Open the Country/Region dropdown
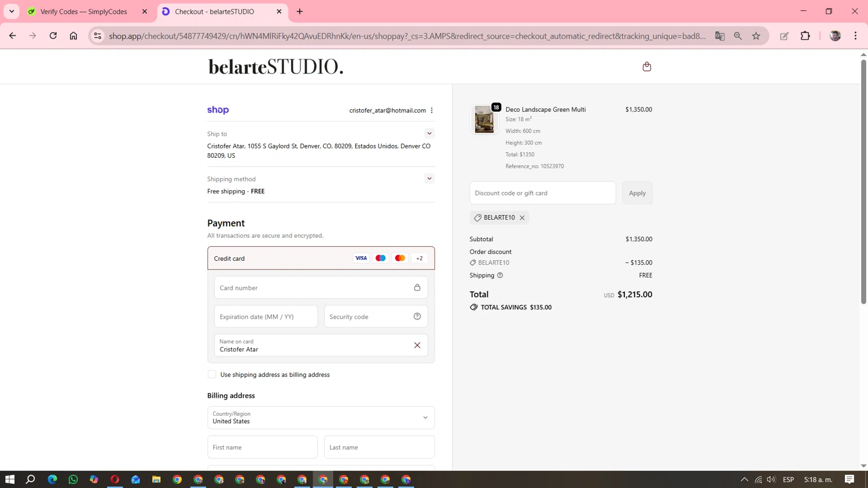 point(321,417)
